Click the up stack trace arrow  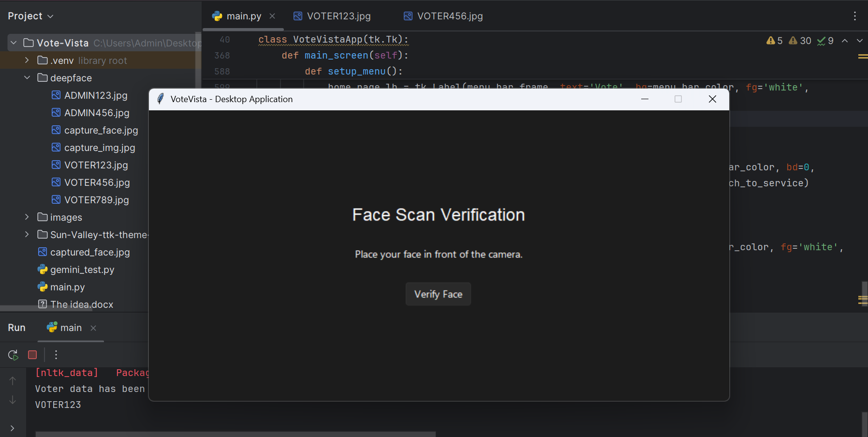[13, 381]
